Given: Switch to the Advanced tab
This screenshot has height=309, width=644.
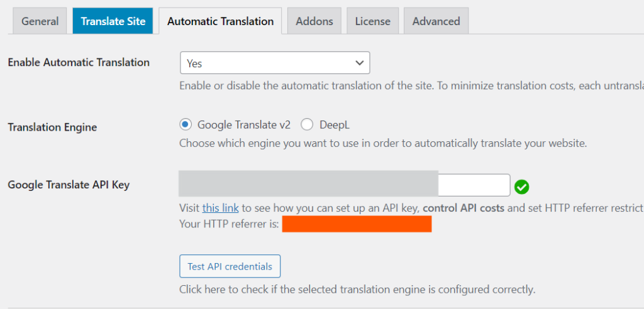Looking at the screenshot, I should [x=436, y=21].
